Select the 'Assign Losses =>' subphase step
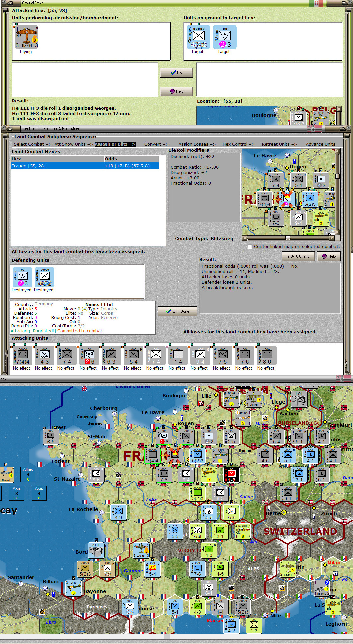The image size is (353, 644). tap(197, 144)
